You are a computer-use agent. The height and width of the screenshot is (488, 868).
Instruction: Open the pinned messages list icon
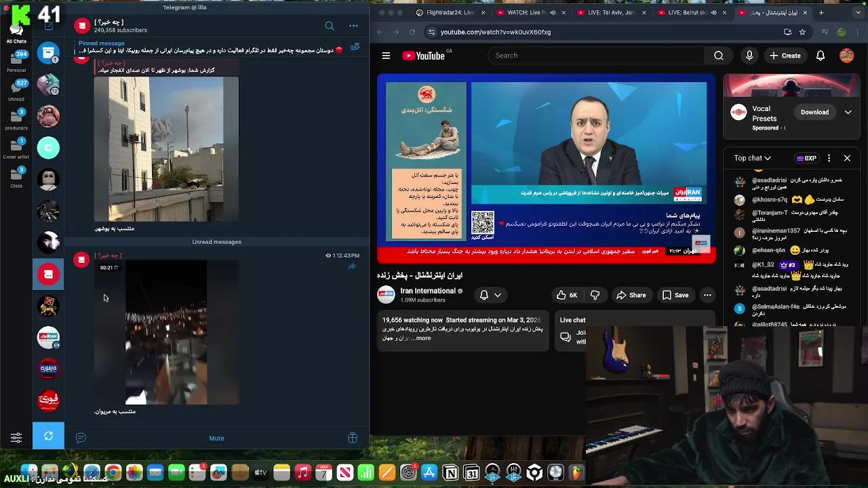coord(355,47)
